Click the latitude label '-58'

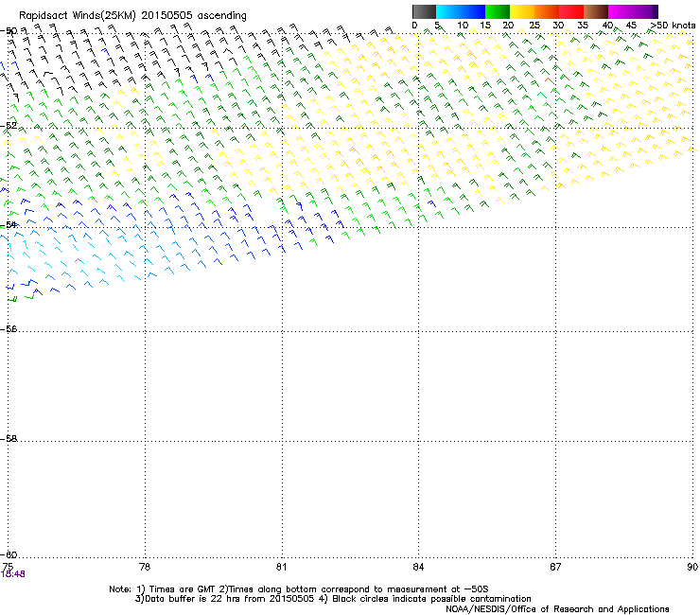click(9, 439)
